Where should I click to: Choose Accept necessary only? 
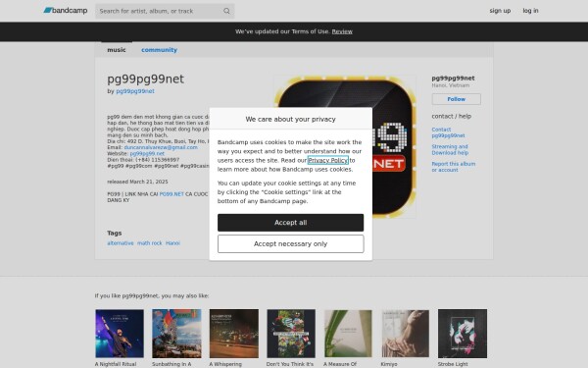point(291,244)
